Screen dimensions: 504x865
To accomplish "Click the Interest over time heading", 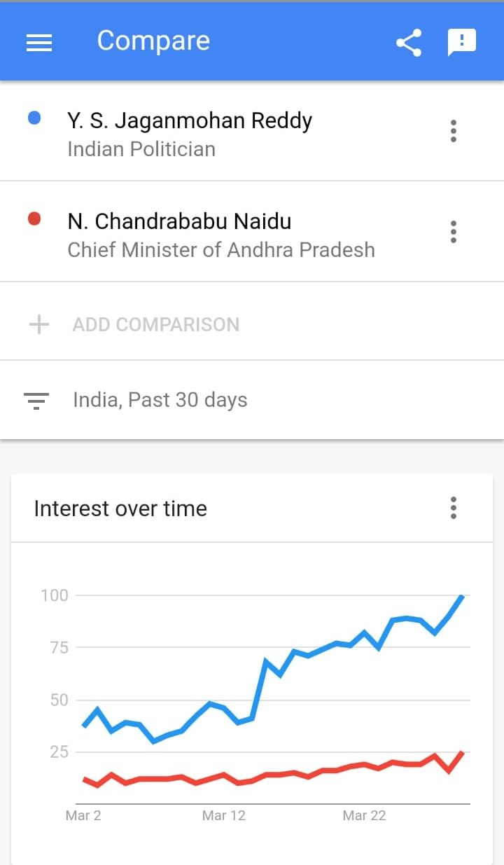I will (120, 508).
